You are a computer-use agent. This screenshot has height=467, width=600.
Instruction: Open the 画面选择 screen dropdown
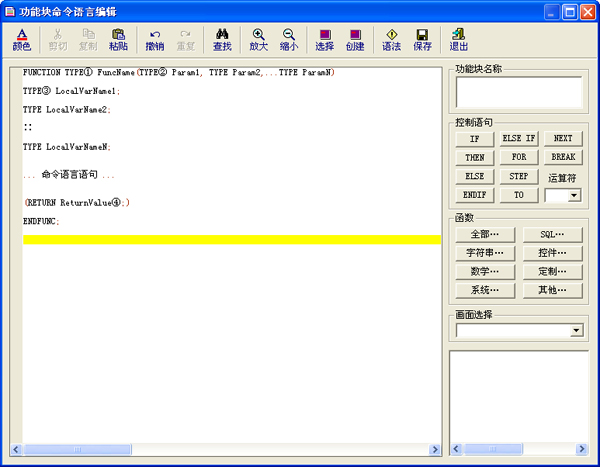tap(576, 330)
